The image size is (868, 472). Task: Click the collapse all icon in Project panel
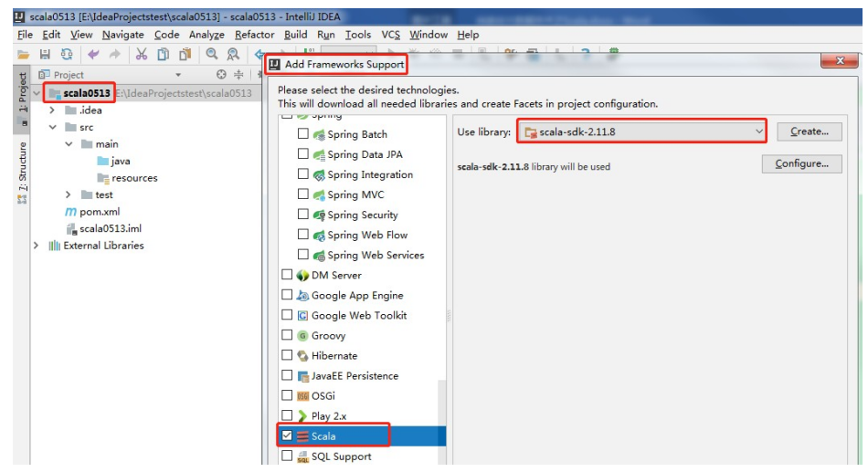(238, 74)
